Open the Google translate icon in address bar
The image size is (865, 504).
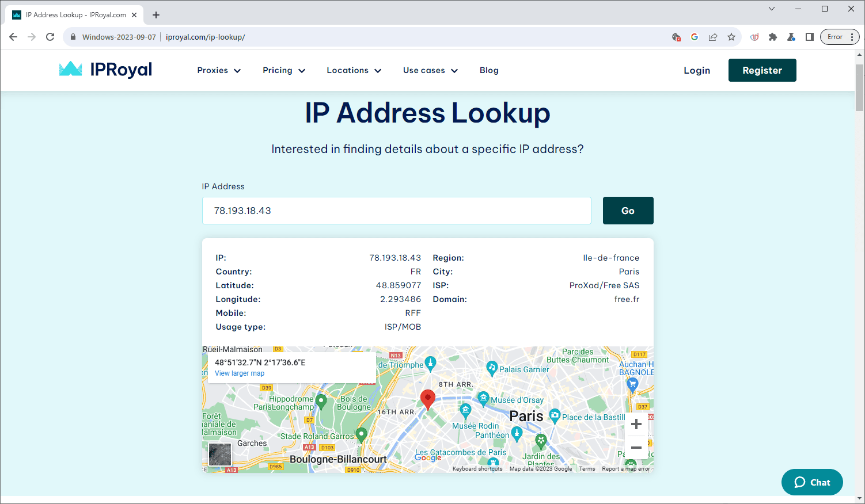click(x=695, y=37)
